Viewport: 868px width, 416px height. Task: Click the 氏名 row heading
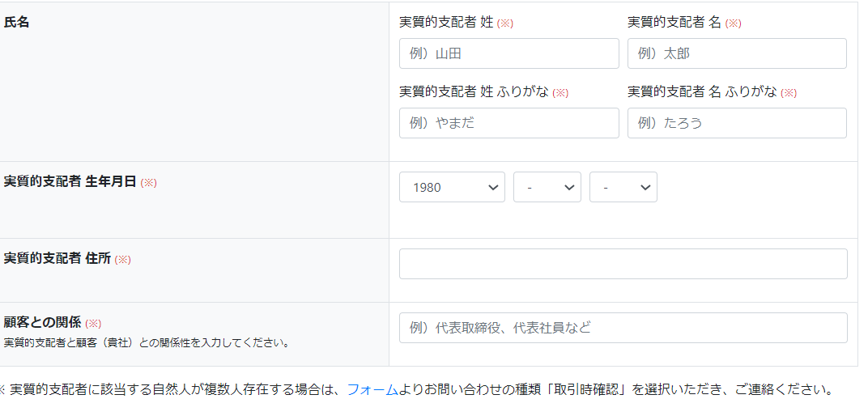[17, 23]
